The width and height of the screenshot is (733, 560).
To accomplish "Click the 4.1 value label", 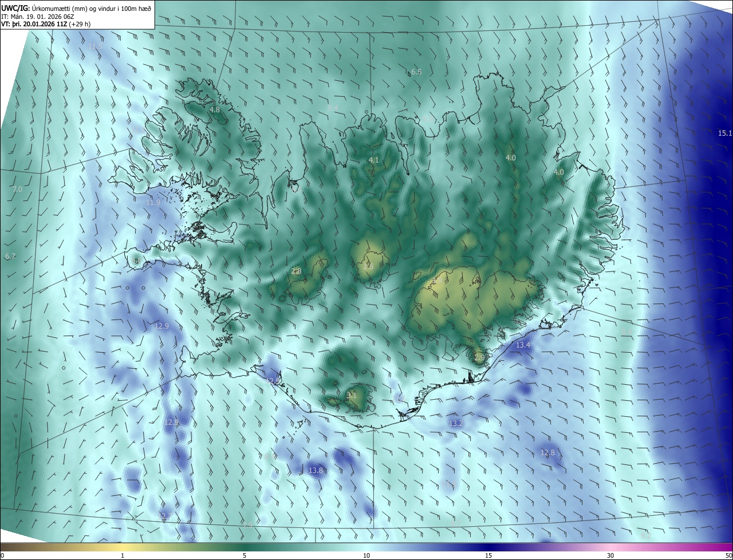I will click(x=373, y=160).
